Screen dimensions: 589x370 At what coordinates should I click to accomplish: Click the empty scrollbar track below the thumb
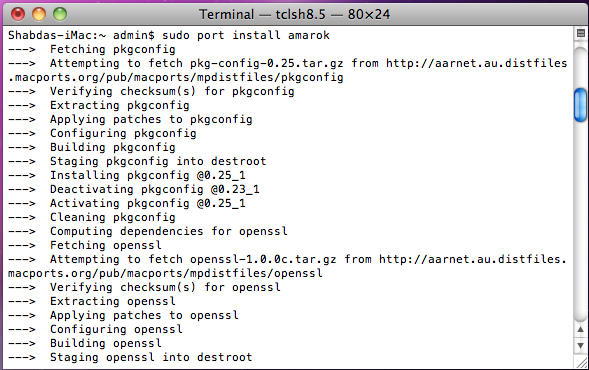click(580, 222)
